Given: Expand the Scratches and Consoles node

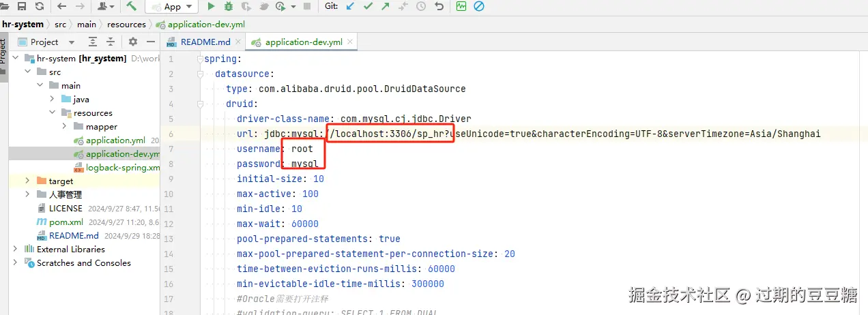Looking at the screenshot, I should 16,262.
